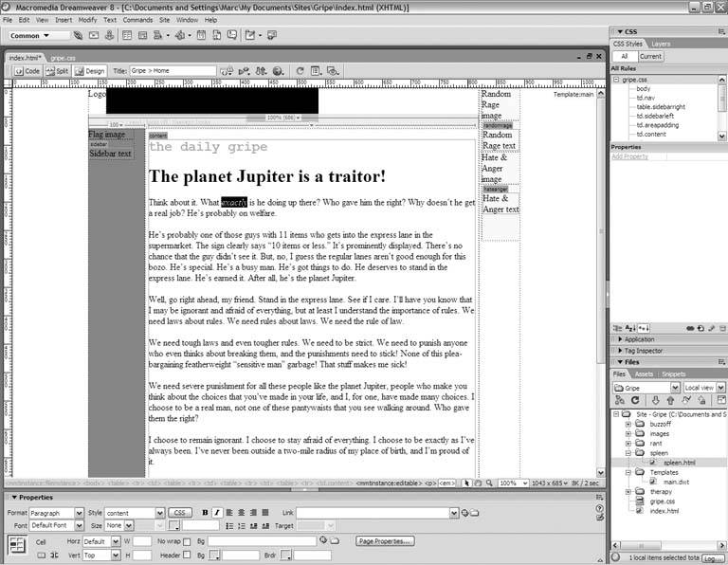Image resolution: width=728 pixels, height=565 pixels.
Task: Open the Insert menu
Action: pos(64,20)
